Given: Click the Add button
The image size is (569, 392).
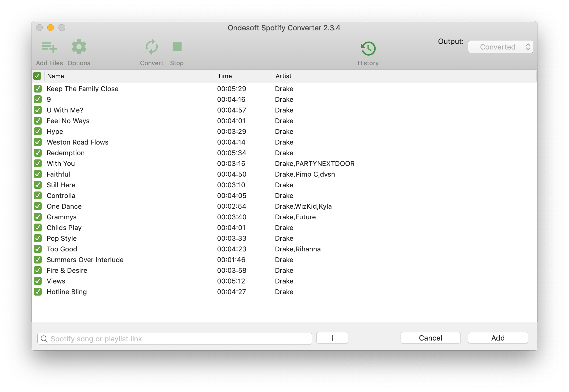Looking at the screenshot, I should click(498, 338).
